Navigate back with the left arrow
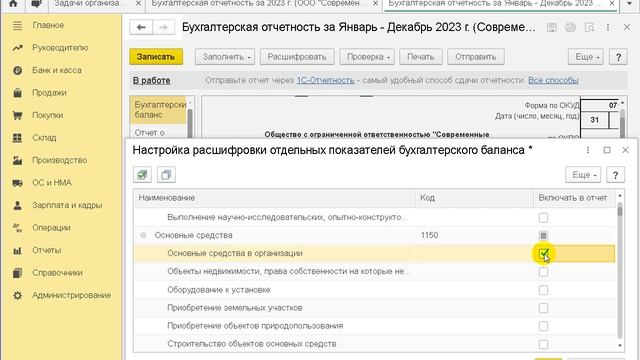The width and height of the screenshot is (640, 360). (x=141, y=27)
